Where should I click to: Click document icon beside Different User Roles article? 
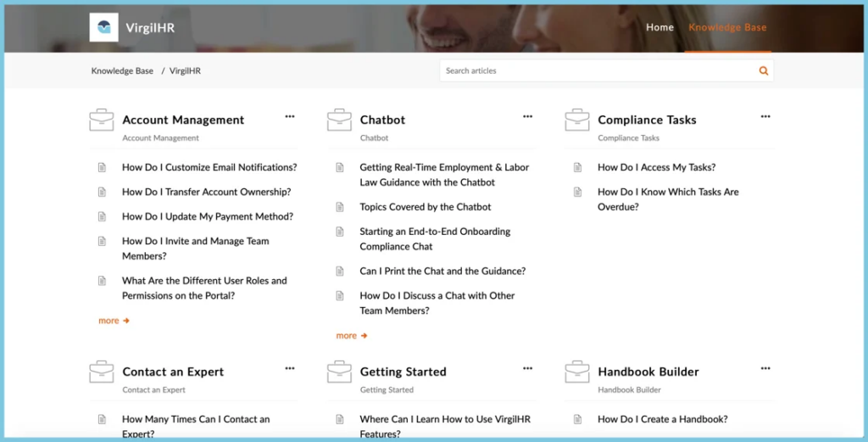pos(102,281)
